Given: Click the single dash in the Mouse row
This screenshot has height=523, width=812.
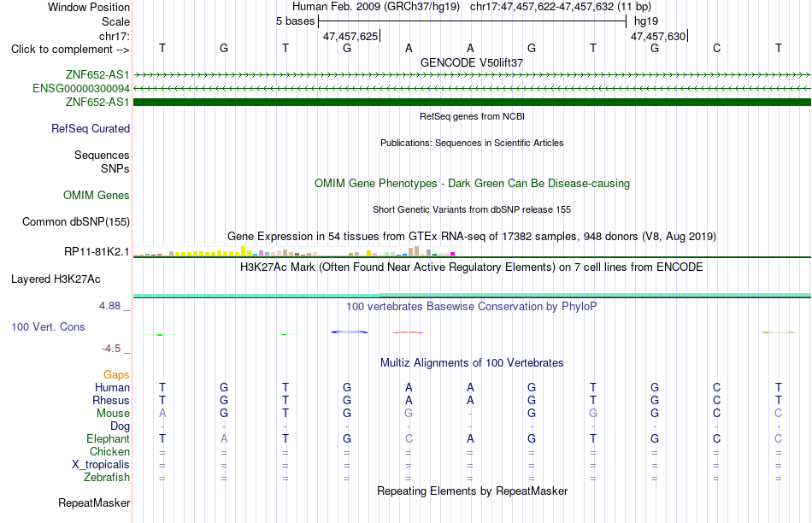Looking at the screenshot, I should (x=470, y=414).
